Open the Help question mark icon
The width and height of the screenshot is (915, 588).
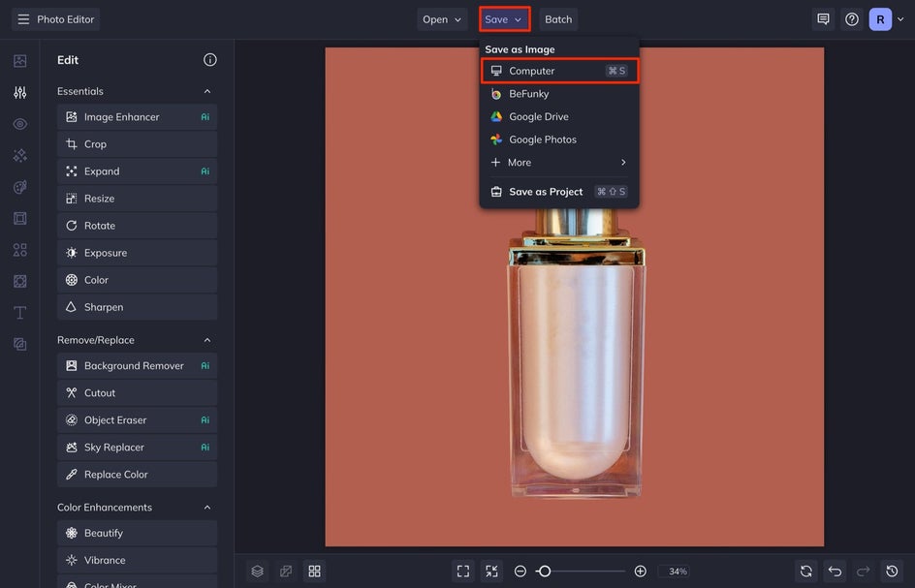pos(851,19)
